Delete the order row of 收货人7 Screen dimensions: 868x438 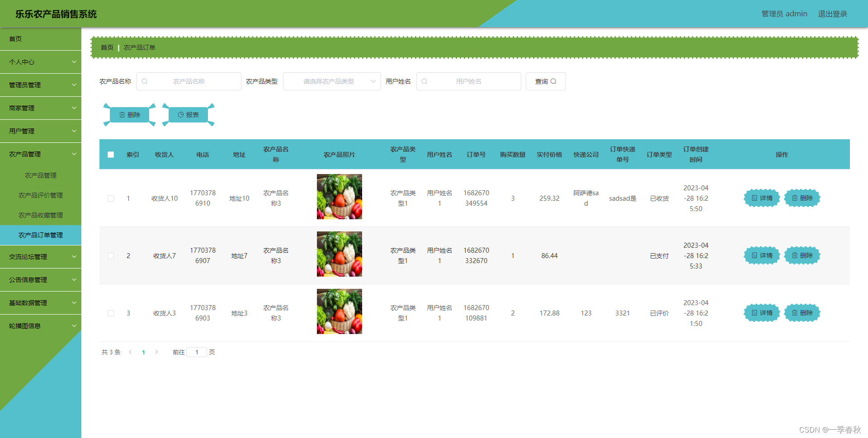[802, 255]
